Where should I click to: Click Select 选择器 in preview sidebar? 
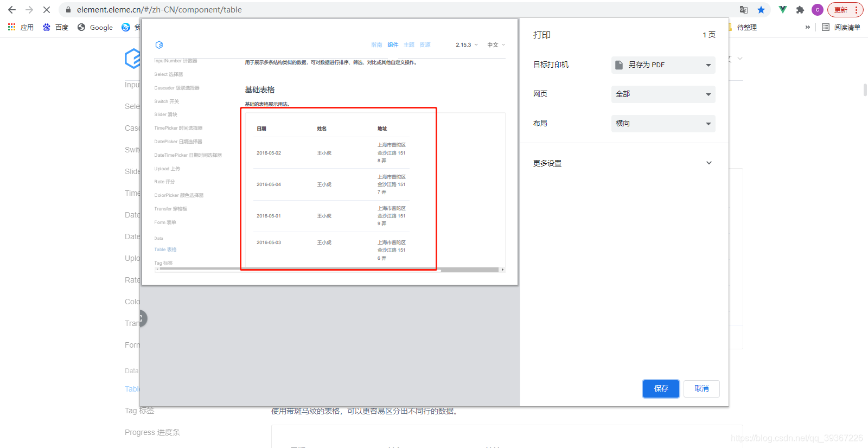point(168,74)
